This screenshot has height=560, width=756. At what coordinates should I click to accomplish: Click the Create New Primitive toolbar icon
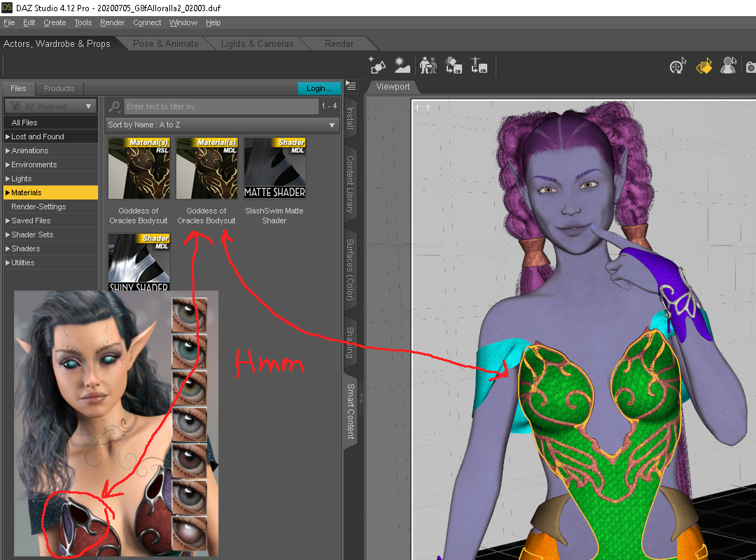[x=377, y=66]
